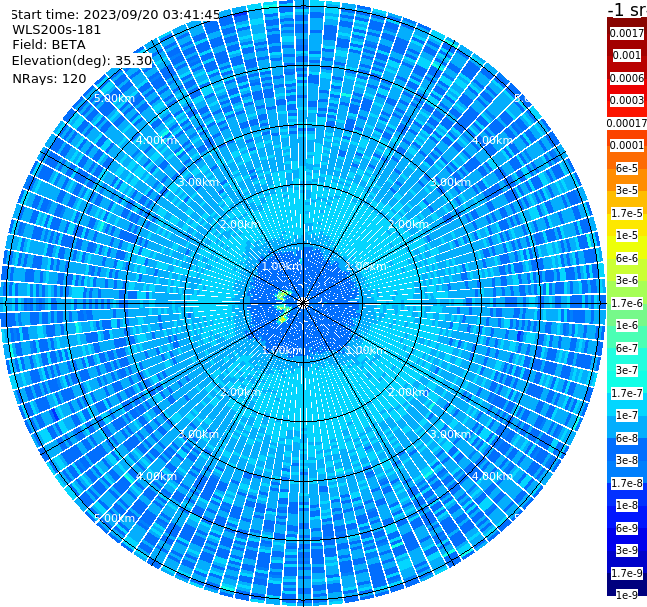Pick the red 0.0003 colorbar segment
Image resolution: width=647 pixels, height=607 pixels.
[627, 100]
